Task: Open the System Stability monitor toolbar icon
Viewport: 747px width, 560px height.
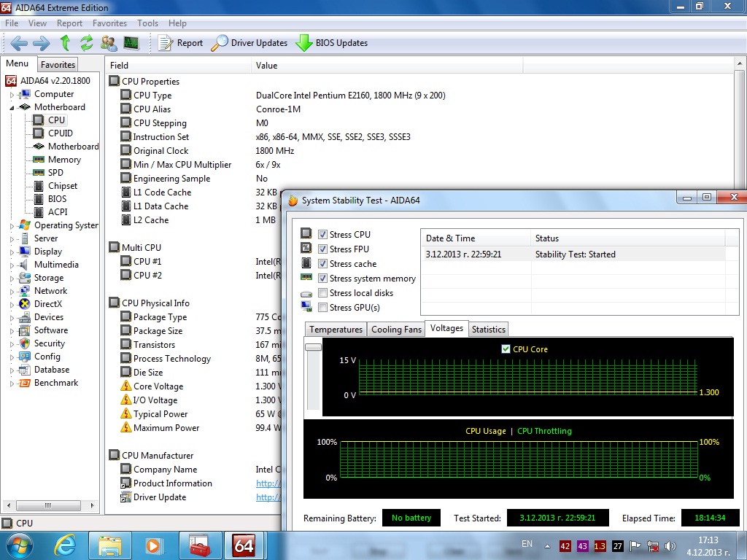Action: [x=131, y=43]
